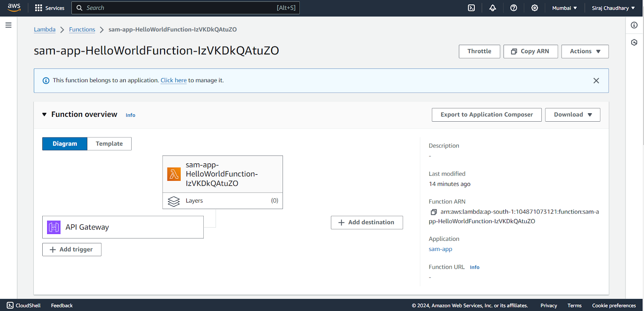Open the notifications bell
The image size is (644, 311).
point(493,8)
